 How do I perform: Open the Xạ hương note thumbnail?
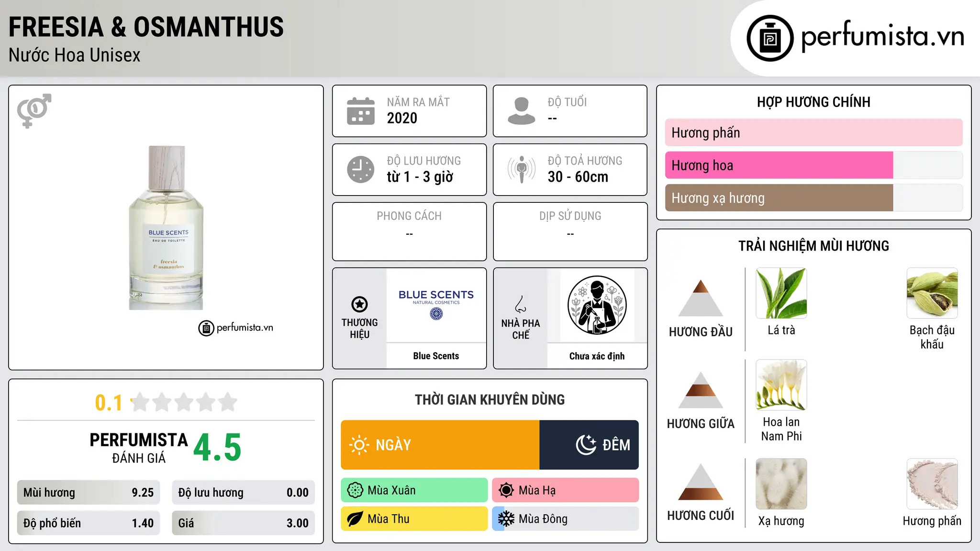pos(781,484)
